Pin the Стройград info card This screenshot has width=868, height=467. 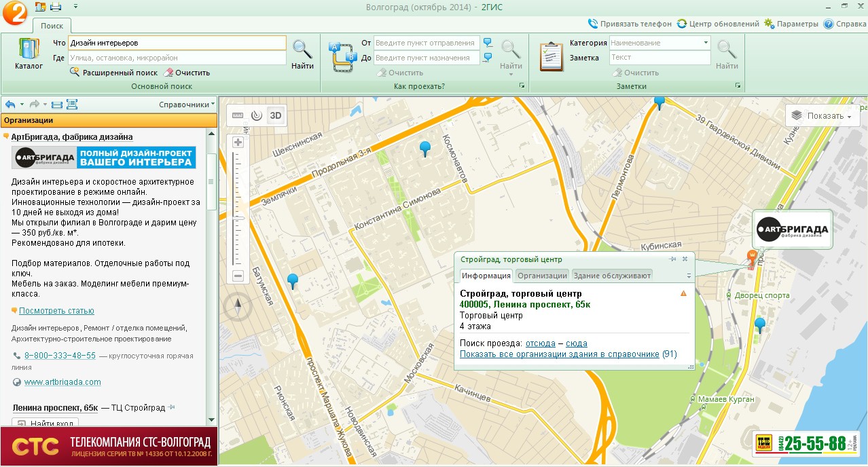click(672, 259)
